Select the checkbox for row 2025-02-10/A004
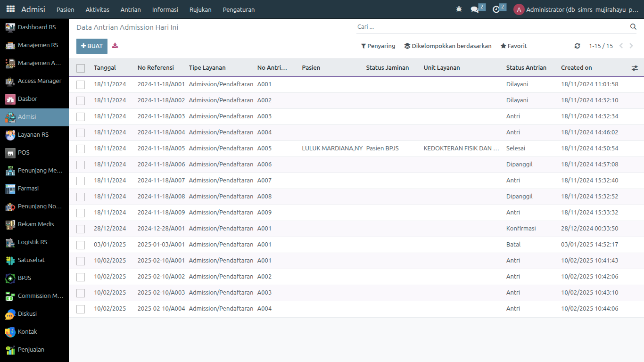Screen dimensions: 644x362 click(81, 309)
